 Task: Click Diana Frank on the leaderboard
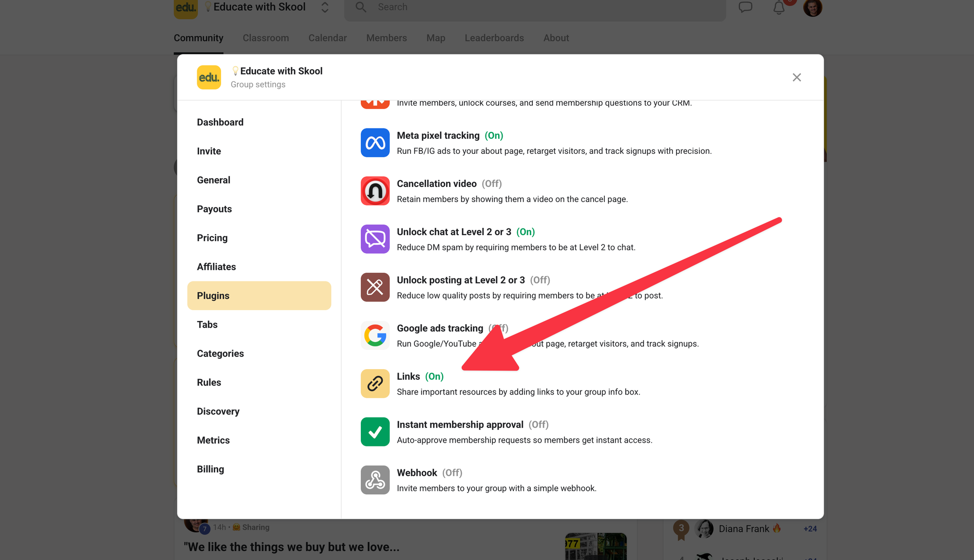[744, 529]
